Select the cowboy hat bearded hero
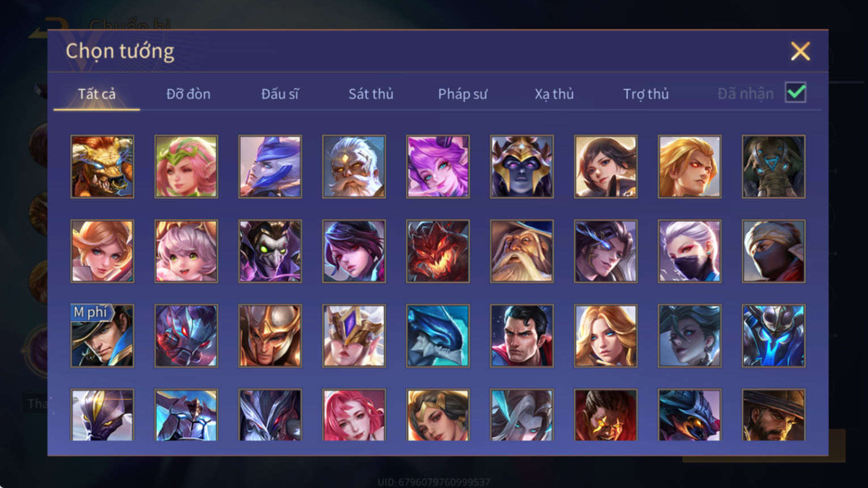868x488 pixels. coord(773,414)
